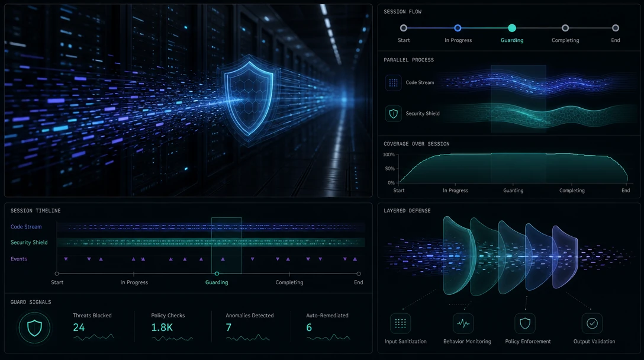
Task: Click the event marker inside the Guarding highlight
Action: (x=223, y=259)
